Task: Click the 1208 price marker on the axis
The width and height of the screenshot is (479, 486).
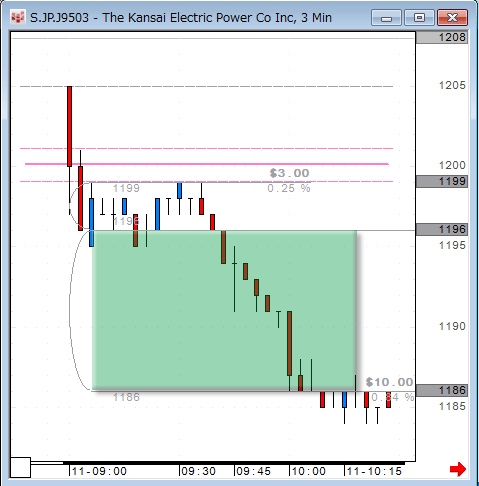Action: [x=442, y=37]
